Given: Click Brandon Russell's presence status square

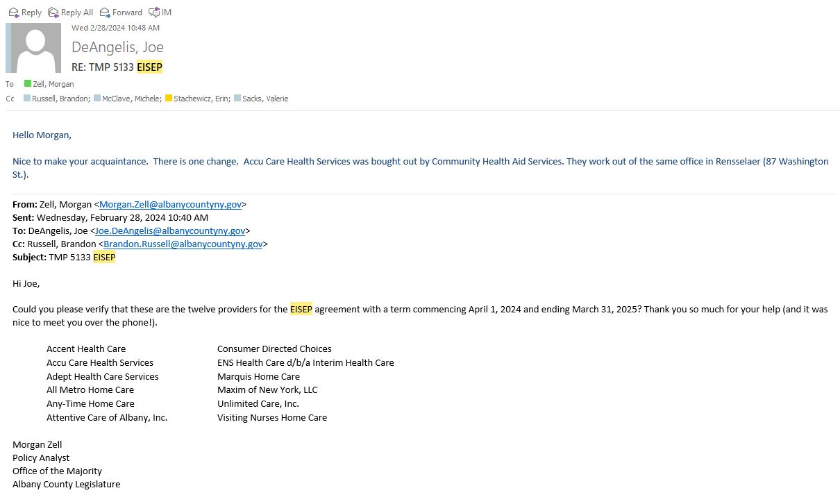Looking at the screenshot, I should pyautogui.click(x=27, y=99).
